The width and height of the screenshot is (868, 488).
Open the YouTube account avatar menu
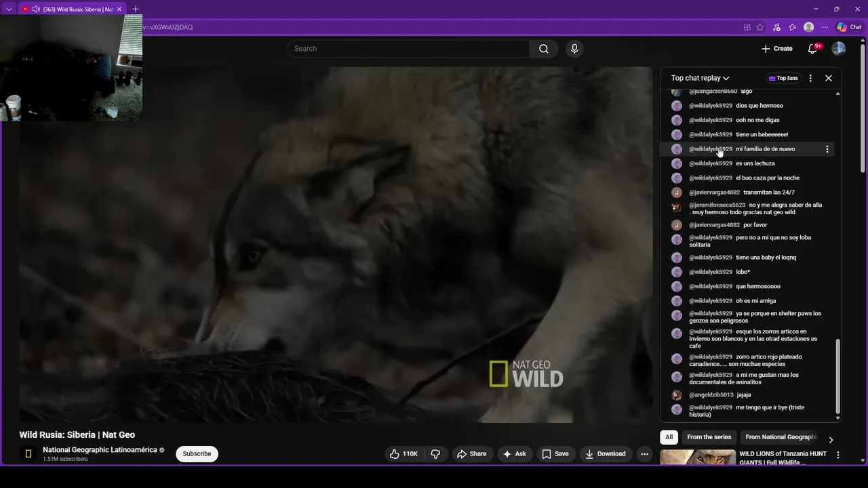pyautogui.click(x=839, y=49)
